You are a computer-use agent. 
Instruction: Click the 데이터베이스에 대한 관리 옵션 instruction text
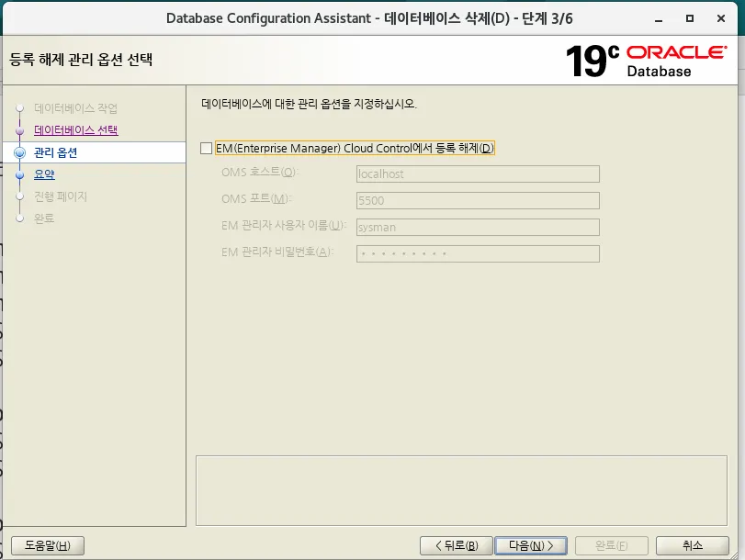tap(309, 104)
